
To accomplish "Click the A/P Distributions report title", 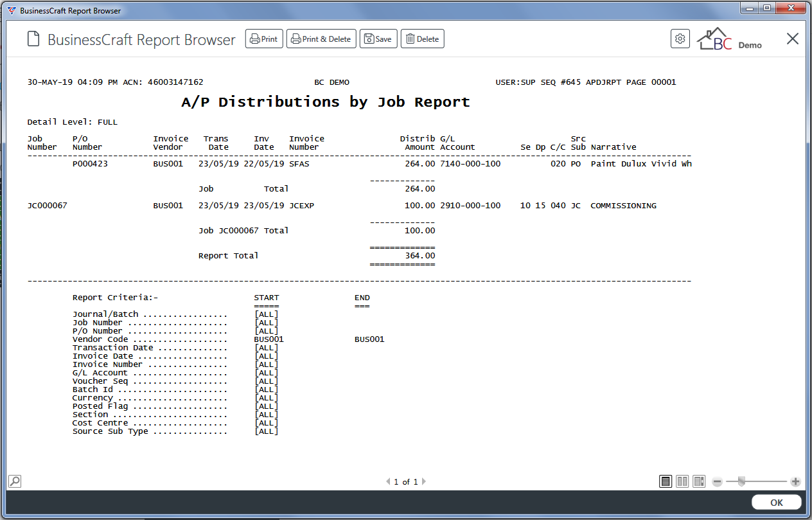I will click(326, 102).
